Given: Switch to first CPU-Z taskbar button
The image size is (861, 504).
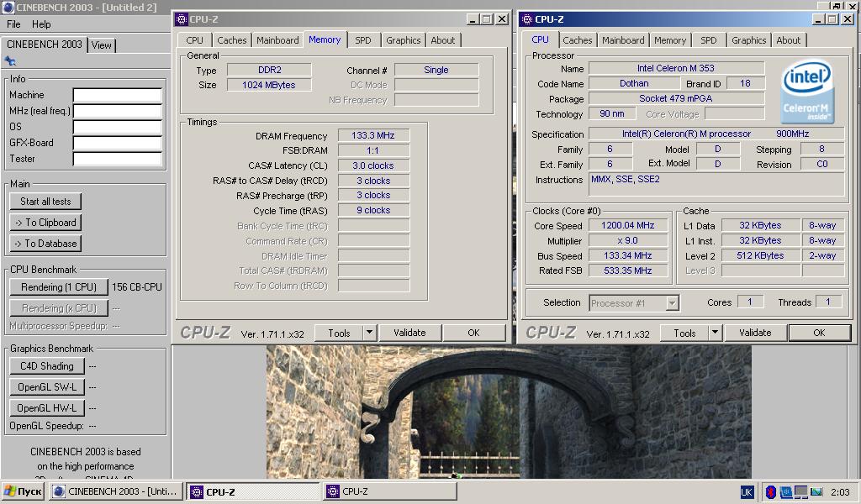Looking at the screenshot, I should pos(253,491).
